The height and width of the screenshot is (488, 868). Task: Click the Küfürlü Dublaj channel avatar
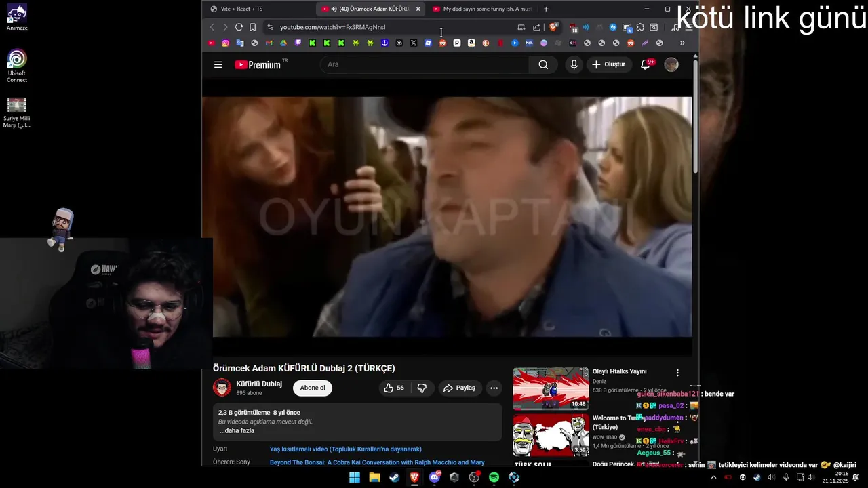[x=222, y=388]
